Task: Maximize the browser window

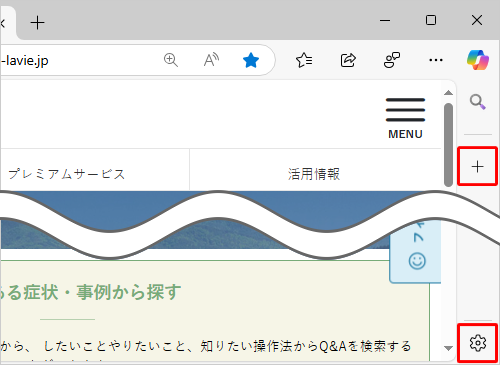Action: point(431,20)
